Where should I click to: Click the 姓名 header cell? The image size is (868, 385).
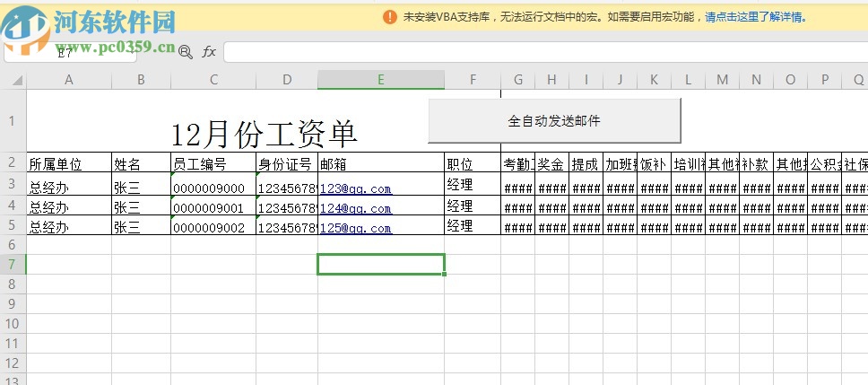click(x=141, y=162)
